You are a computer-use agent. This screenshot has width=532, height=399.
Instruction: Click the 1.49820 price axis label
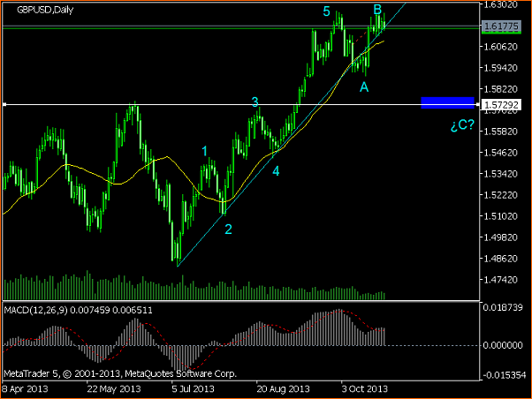pyautogui.click(x=500, y=237)
